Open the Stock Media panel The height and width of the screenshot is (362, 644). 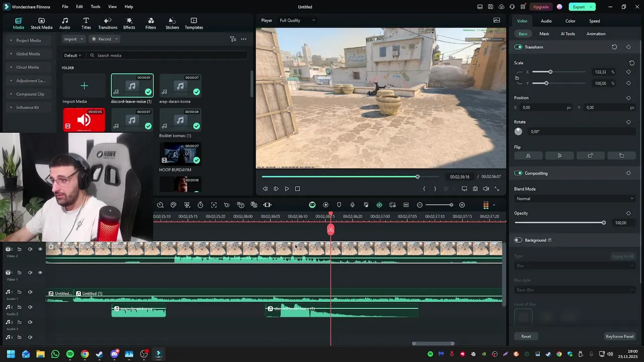(41, 24)
